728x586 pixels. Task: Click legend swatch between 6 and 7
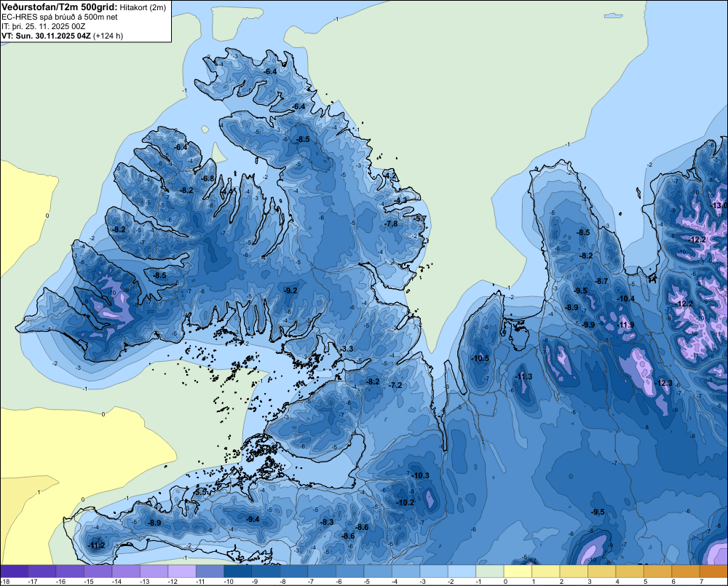pos(685,571)
